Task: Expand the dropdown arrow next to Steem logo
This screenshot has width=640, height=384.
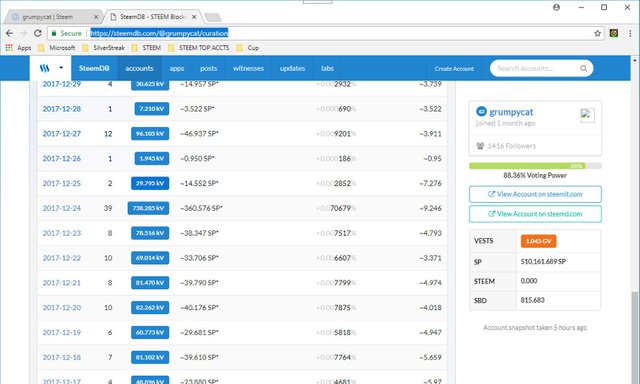Action: click(x=61, y=68)
